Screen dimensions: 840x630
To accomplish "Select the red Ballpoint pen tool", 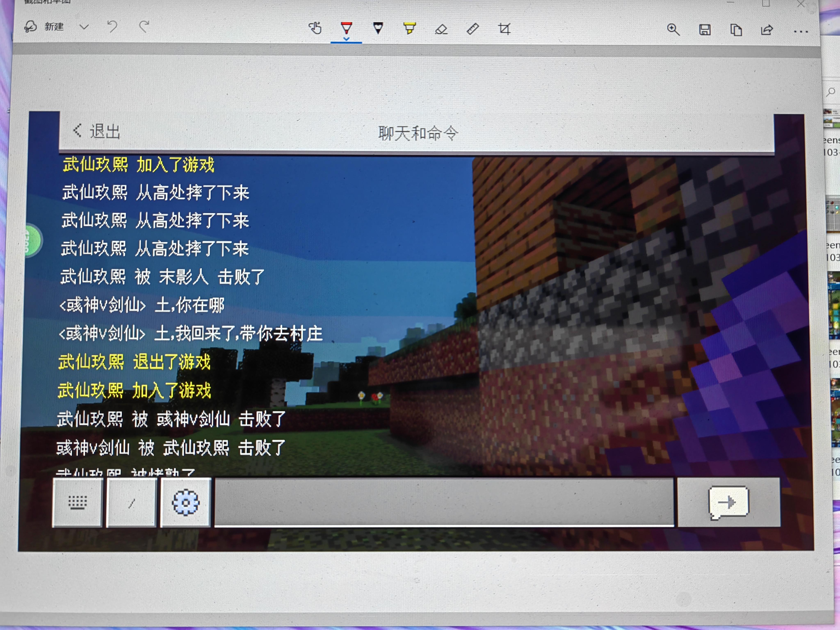I will coord(346,29).
